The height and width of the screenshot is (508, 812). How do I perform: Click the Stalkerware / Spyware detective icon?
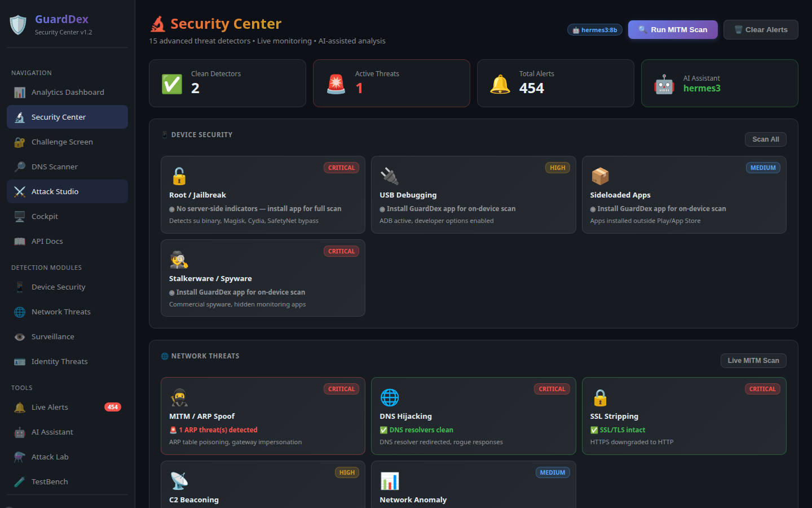(179, 260)
